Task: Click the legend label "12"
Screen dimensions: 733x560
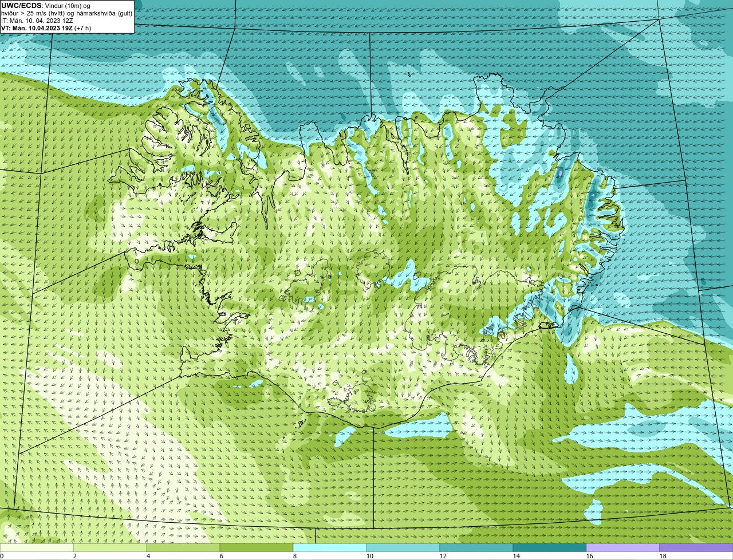Action: 443,556
